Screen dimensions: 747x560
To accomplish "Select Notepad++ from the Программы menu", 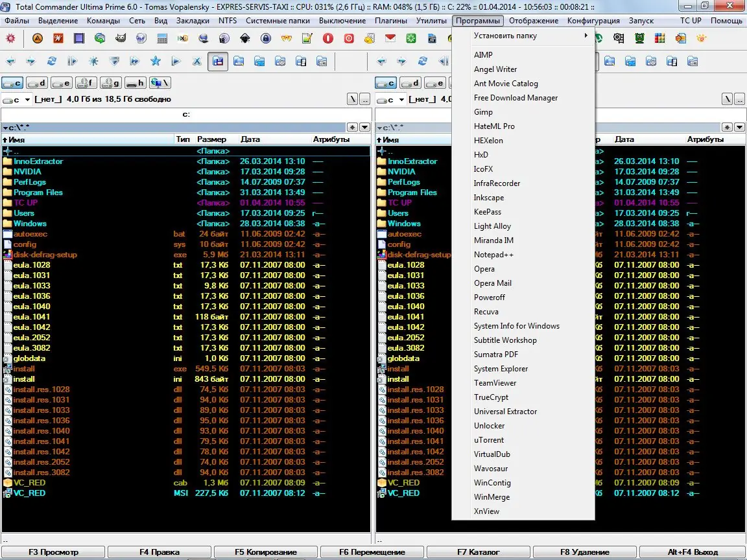I will (x=493, y=255).
